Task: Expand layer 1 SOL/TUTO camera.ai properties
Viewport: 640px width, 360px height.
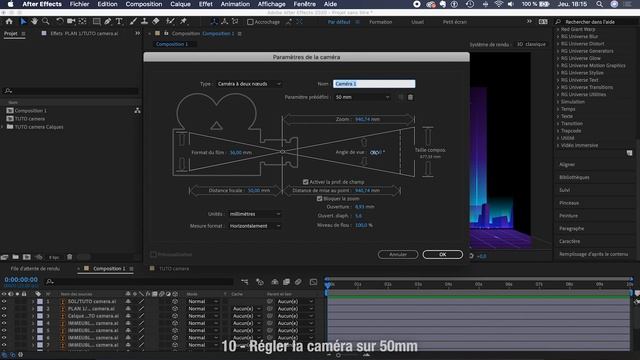Action: pos(33,301)
